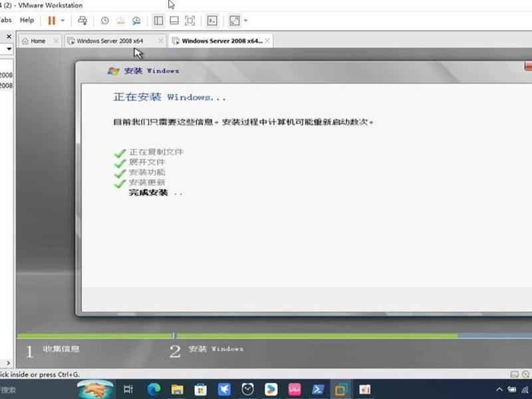Close the first Windows Server 2008 x64 tab

(x=161, y=41)
